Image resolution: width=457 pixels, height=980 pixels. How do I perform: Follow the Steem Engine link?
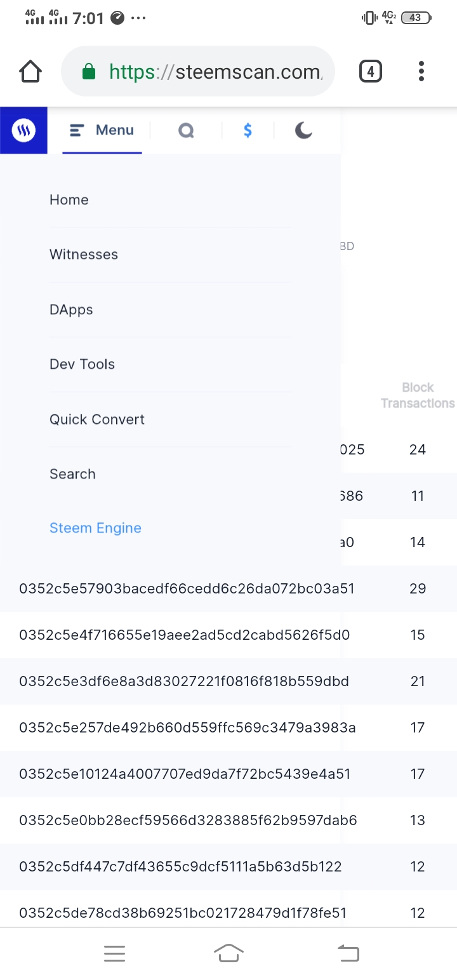click(95, 528)
